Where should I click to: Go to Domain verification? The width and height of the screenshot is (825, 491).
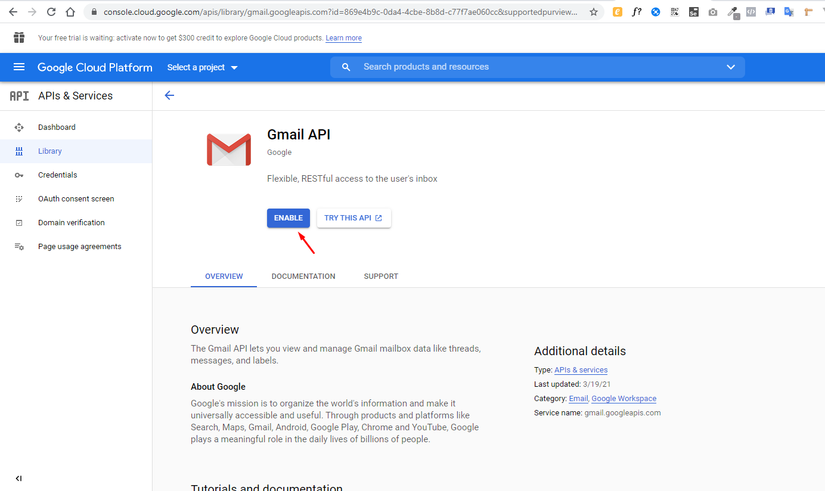76,223
